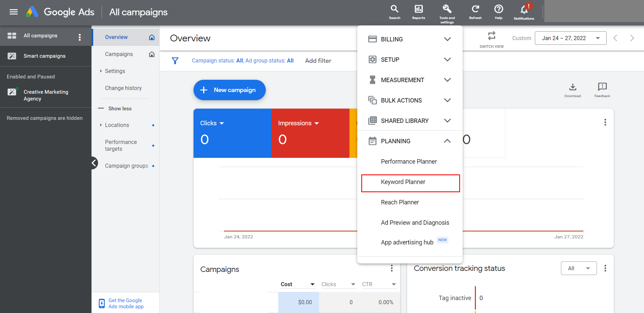The height and width of the screenshot is (313, 644).
Task: Select Performance Planner
Action: [409, 162]
